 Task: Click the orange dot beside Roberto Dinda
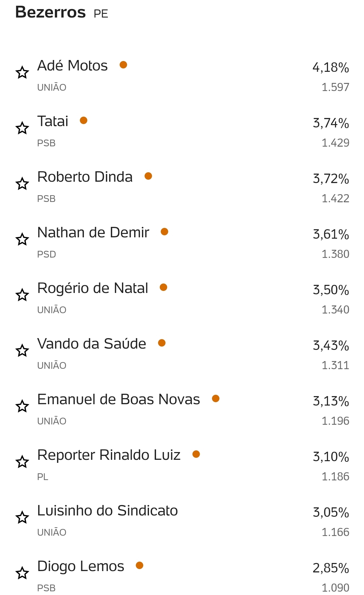tap(148, 176)
